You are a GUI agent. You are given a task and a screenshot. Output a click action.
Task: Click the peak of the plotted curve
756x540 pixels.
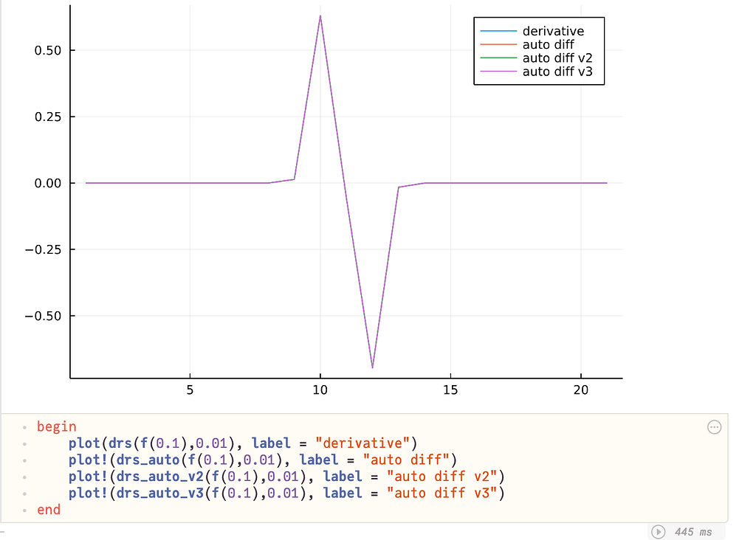[320, 15]
